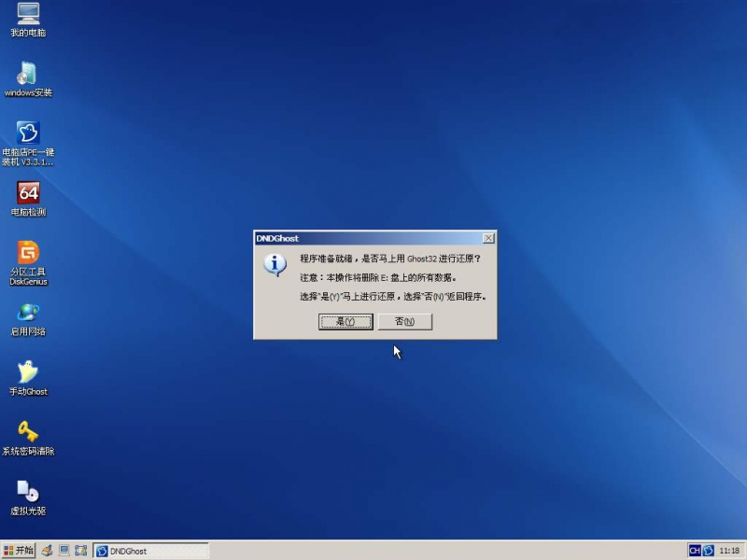747x560 pixels.
Task: Select the 系统密码清除 key icon
Action: (28, 438)
